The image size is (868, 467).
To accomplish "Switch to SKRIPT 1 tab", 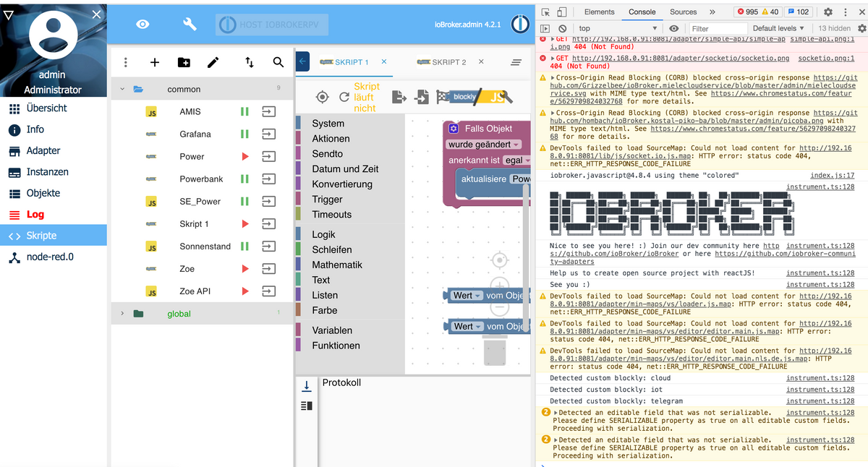I will 344,63.
